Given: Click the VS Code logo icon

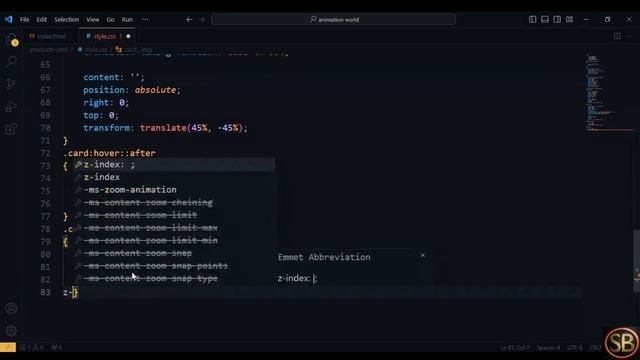Looking at the screenshot, I should coord(9,19).
